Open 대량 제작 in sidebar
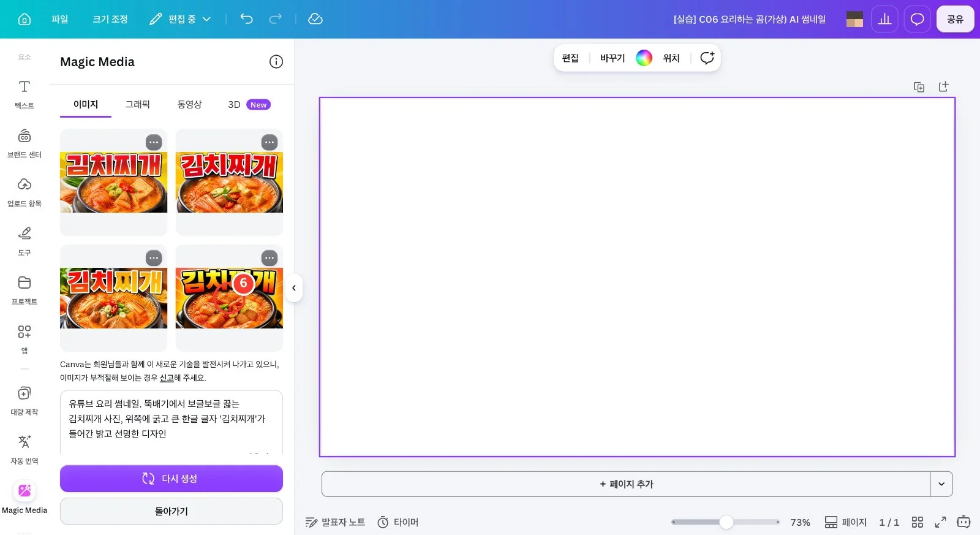Viewport: 980px width, 535px height. [x=24, y=401]
